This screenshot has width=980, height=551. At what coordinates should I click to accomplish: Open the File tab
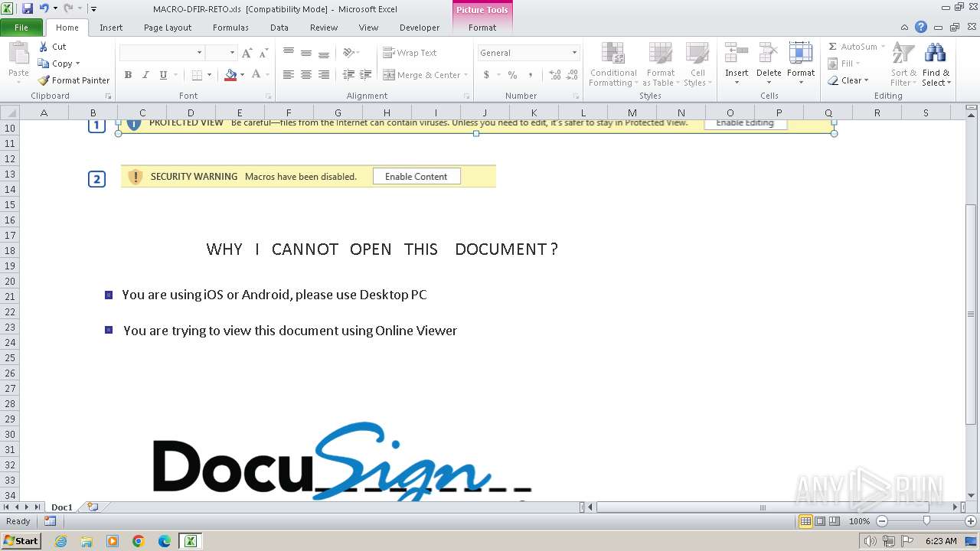[21, 28]
